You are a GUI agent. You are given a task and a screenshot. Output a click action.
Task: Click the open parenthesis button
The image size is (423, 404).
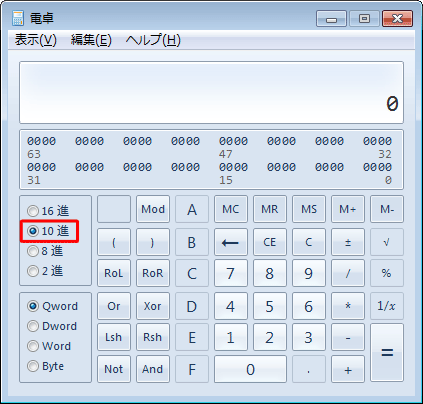tap(114, 242)
